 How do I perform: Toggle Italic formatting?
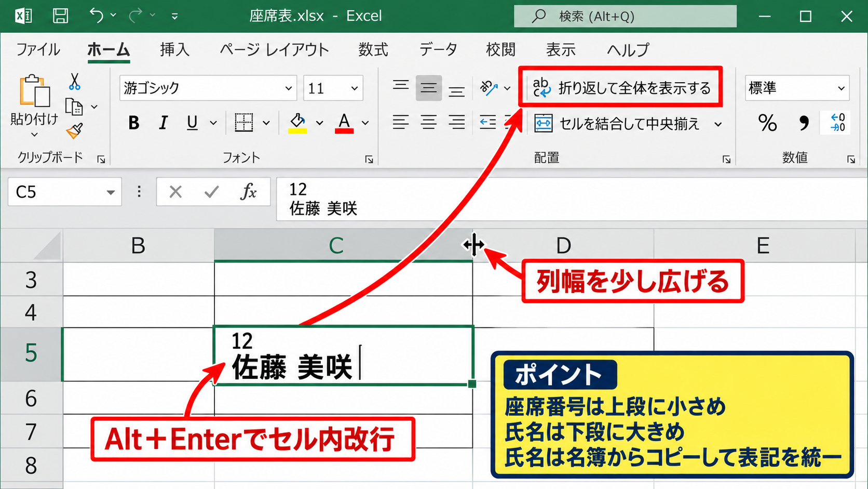(164, 123)
